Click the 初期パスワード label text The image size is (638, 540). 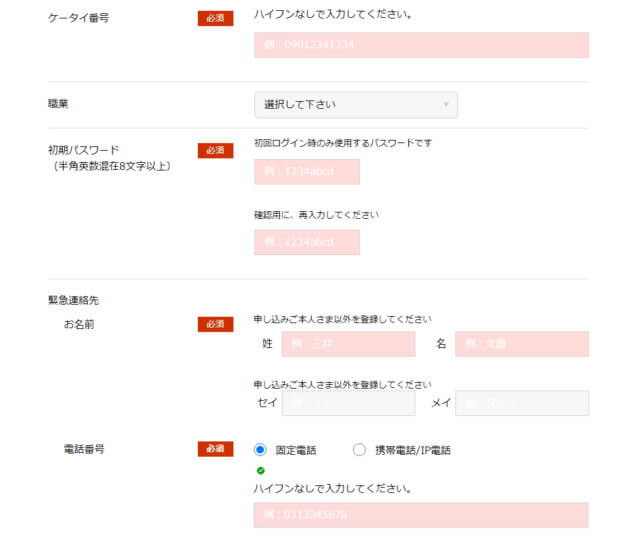coord(83,150)
